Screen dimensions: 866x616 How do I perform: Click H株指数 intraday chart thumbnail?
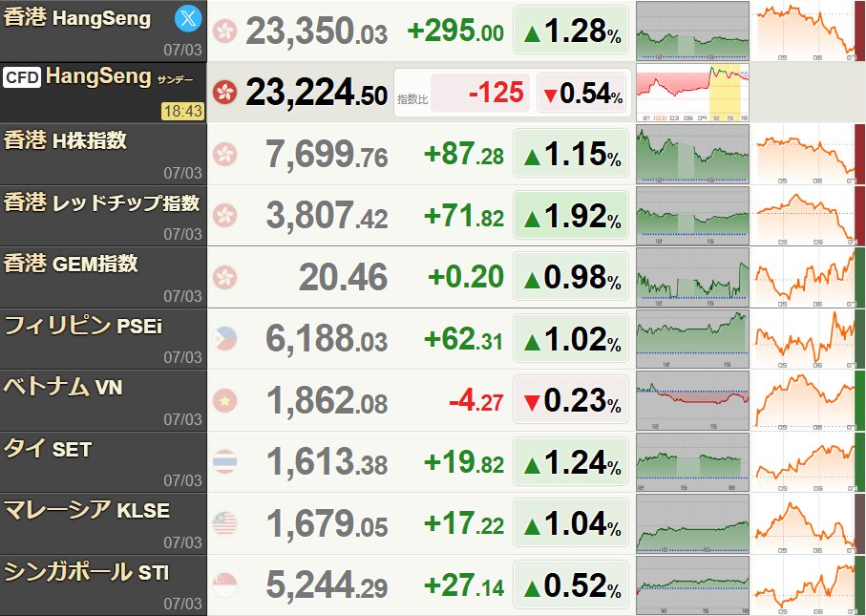[692, 154]
